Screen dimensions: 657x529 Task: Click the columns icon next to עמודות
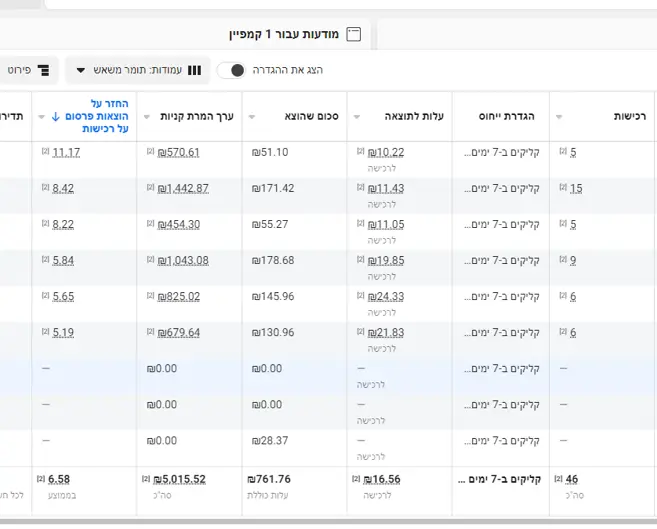(x=194, y=70)
